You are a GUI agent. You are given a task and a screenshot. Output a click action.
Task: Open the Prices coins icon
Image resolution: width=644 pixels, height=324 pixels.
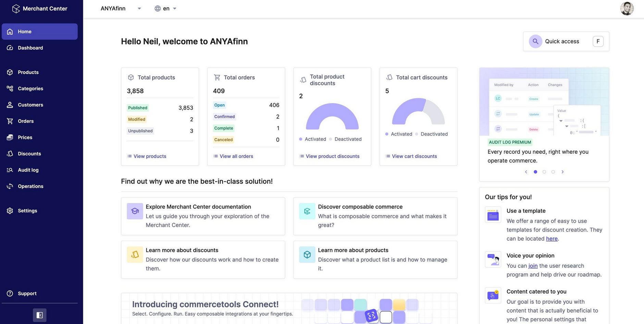tap(10, 137)
